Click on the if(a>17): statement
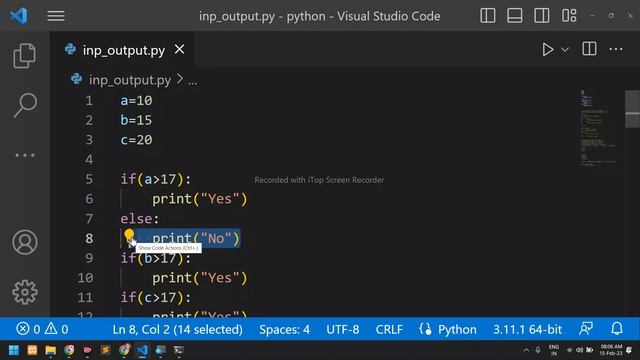This screenshot has height=360, width=640. pyautogui.click(x=156, y=179)
